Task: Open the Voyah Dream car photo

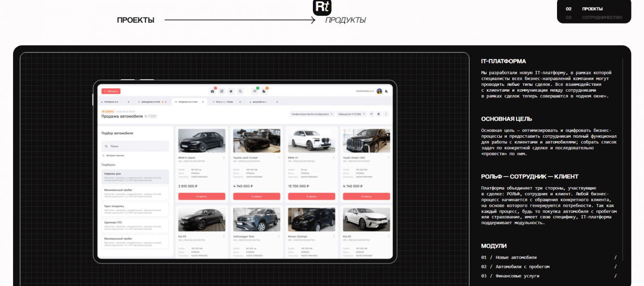Action: (367, 141)
